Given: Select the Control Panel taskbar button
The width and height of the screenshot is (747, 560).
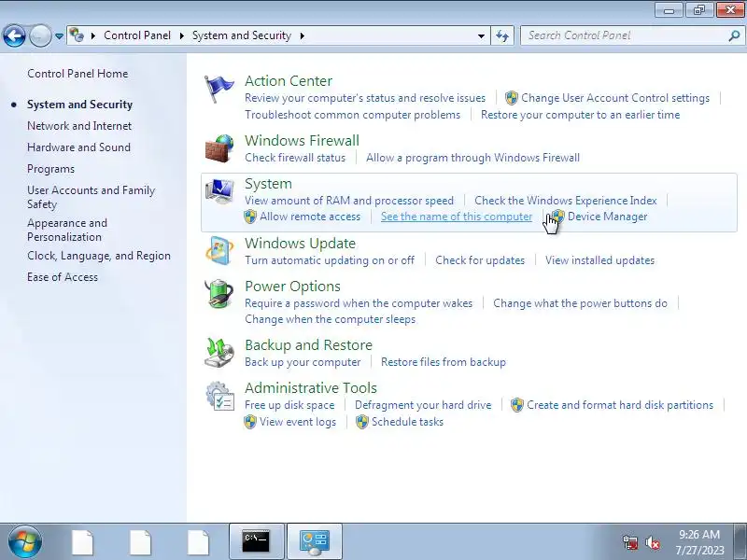Looking at the screenshot, I should click(315, 541).
